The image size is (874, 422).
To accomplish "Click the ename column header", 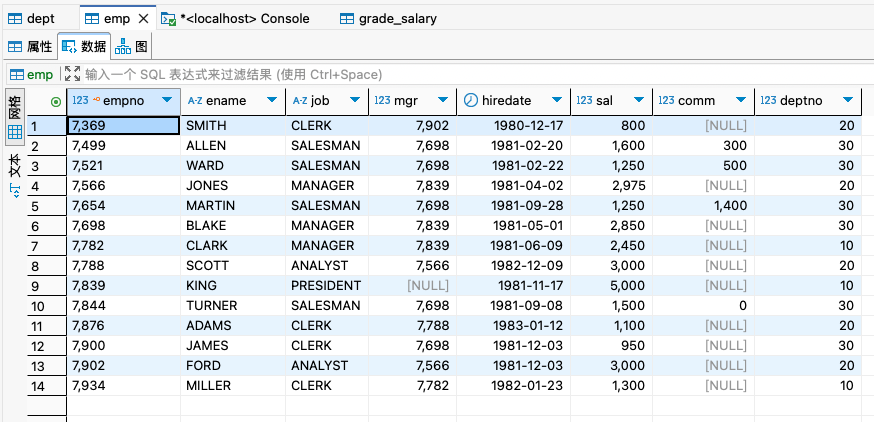I will (x=233, y=101).
